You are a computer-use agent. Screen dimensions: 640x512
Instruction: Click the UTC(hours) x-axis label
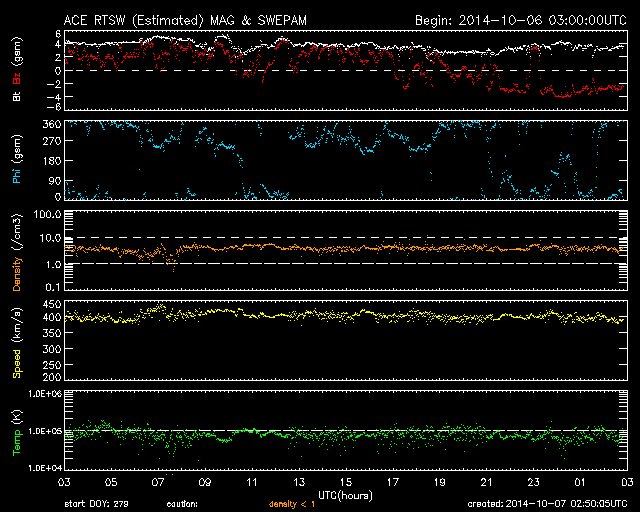point(345,494)
